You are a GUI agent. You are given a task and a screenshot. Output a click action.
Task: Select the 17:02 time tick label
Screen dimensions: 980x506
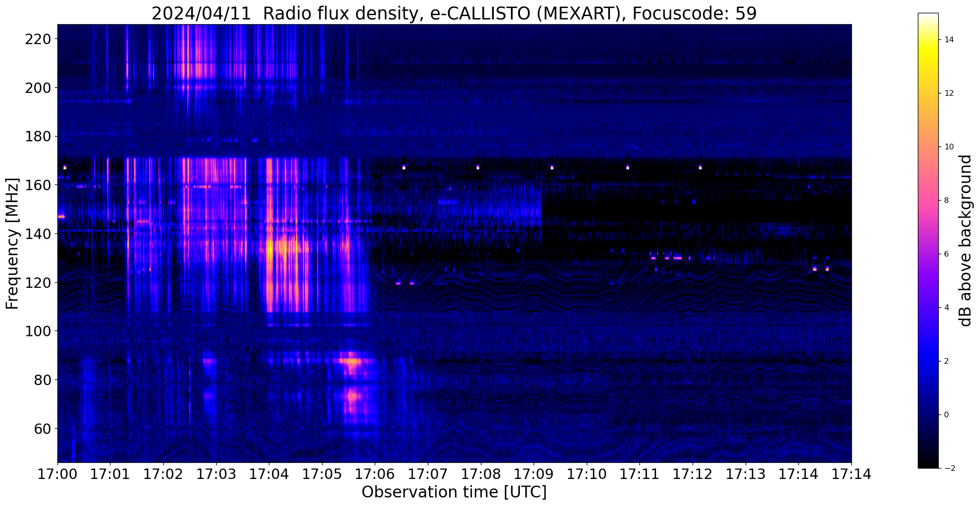[x=164, y=475]
